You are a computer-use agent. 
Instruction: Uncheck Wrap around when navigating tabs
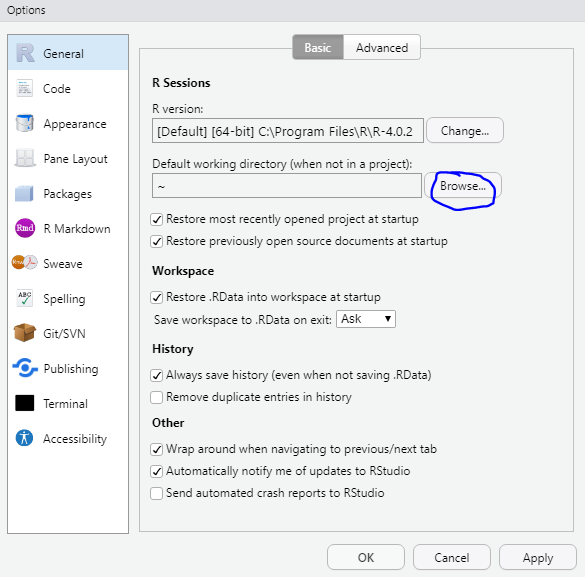(x=157, y=449)
